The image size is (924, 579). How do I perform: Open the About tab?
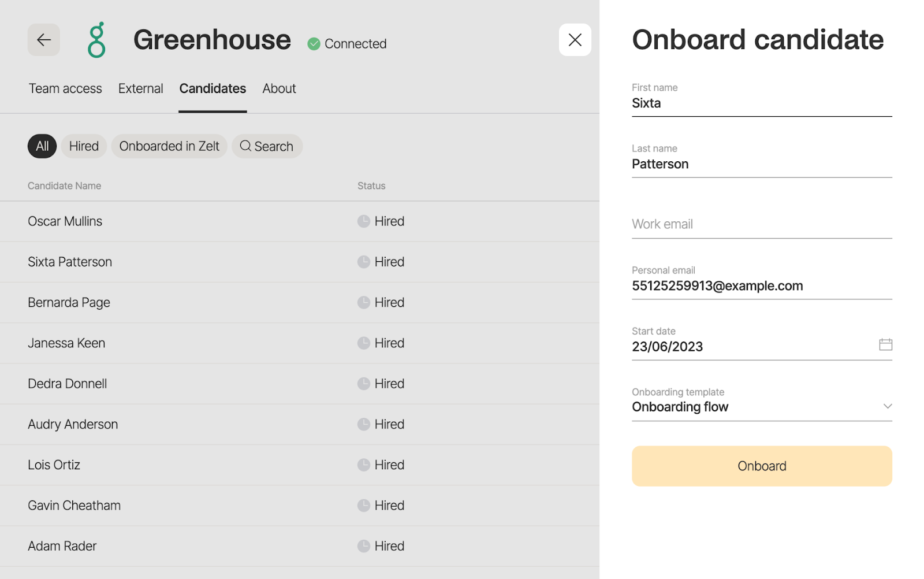279,88
